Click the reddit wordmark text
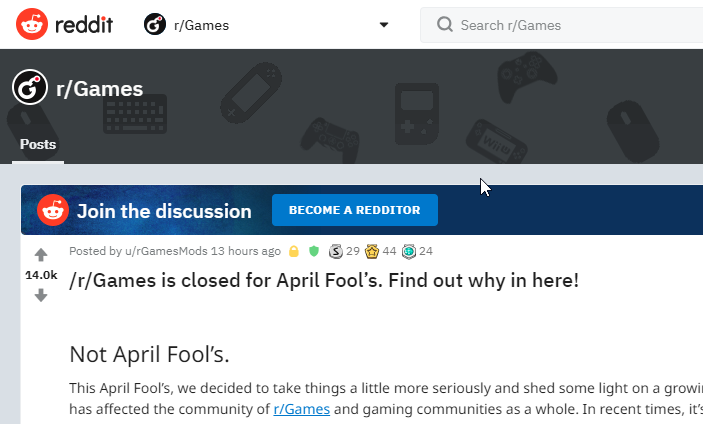The height and width of the screenshot is (424, 703). [x=84, y=25]
